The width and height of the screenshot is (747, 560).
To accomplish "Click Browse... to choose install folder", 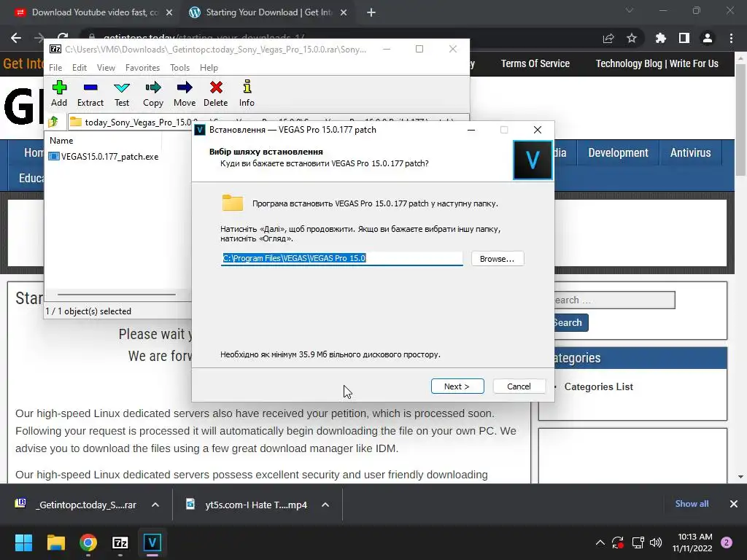I will pyautogui.click(x=498, y=259).
